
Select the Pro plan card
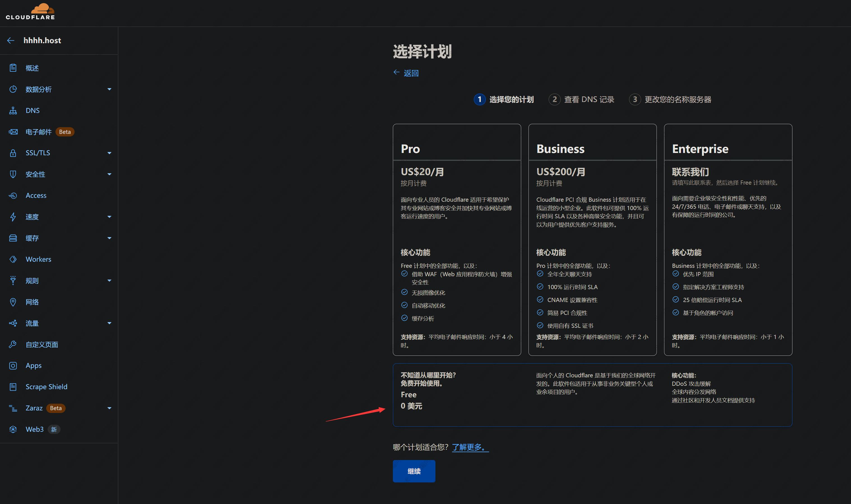pos(457,240)
